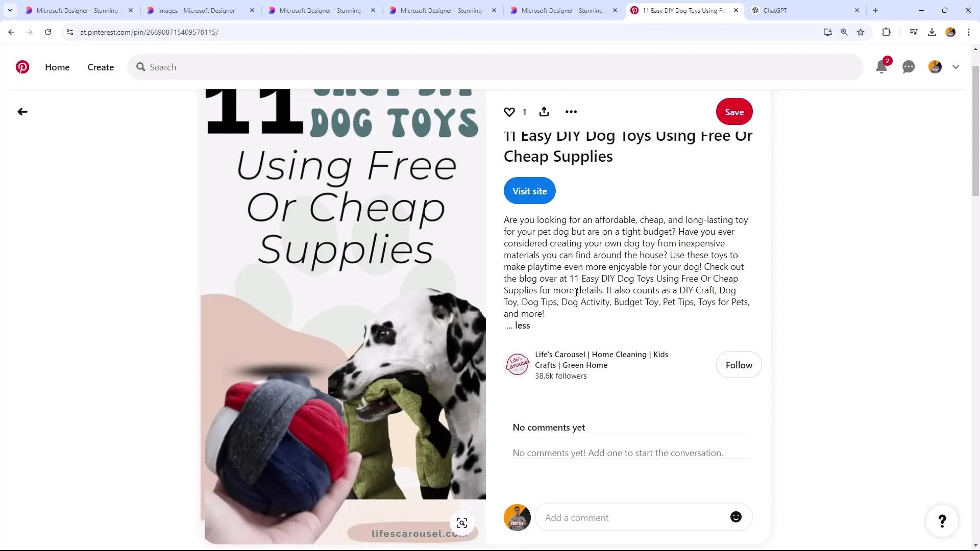This screenshot has height=551, width=980.
Task: Click the Create menu item
Action: coord(100,67)
